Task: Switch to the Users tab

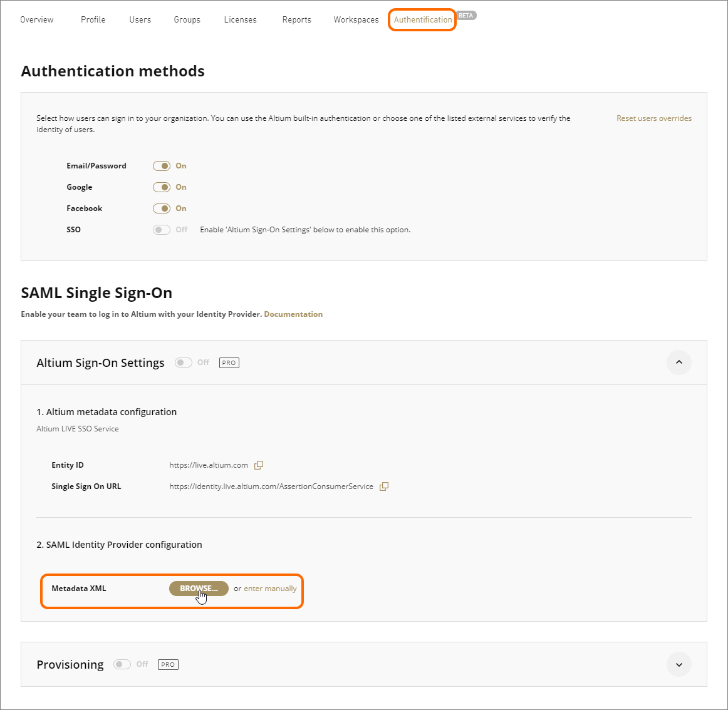Action: (x=140, y=20)
